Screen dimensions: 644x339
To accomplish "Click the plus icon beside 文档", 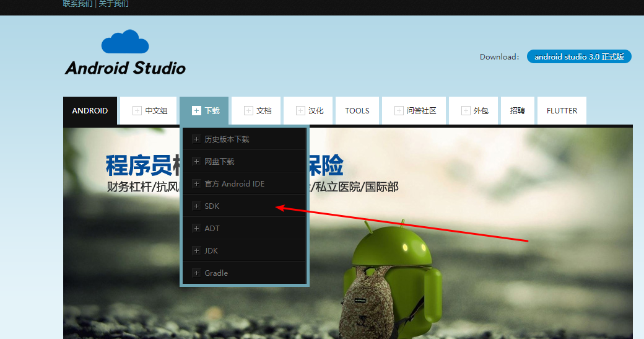I will pyautogui.click(x=248, y=110).
